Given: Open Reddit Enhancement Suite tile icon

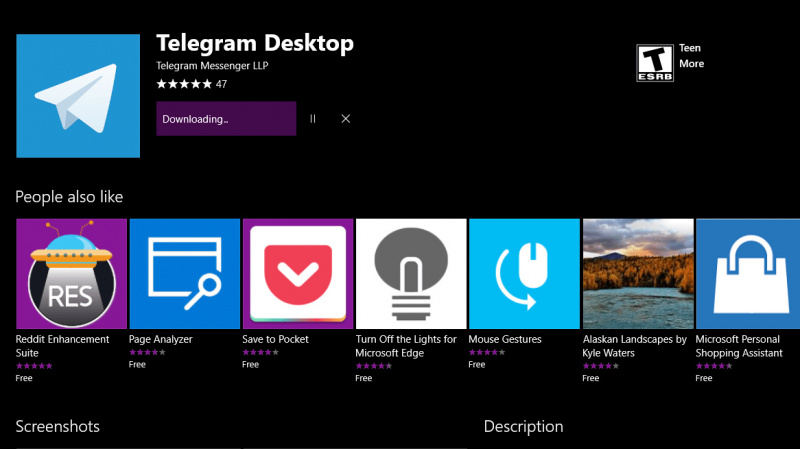Looking at the screenshot, I should 71,274.
